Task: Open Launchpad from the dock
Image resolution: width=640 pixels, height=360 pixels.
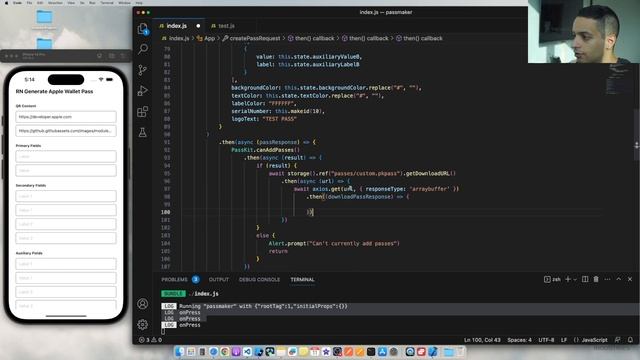Action: coord(191,351)
